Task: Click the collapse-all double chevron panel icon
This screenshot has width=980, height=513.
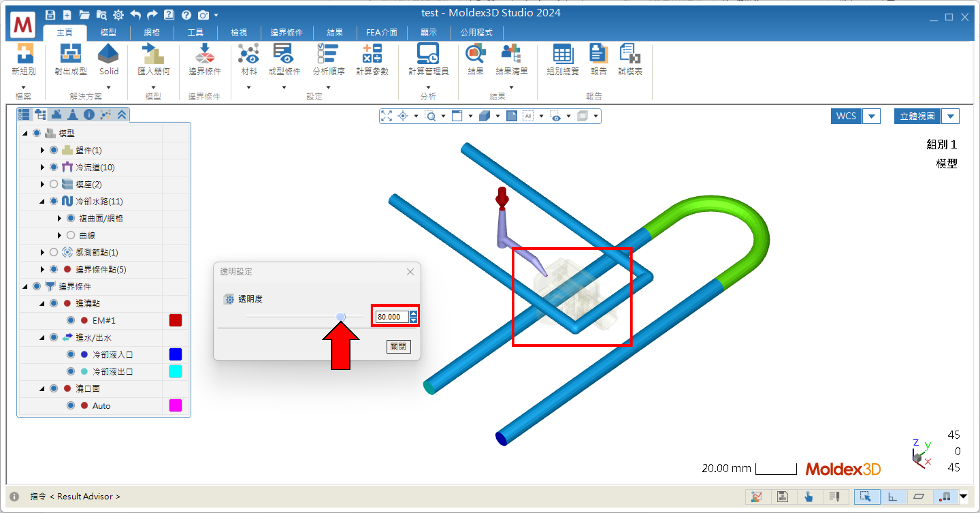Action: click(122, 114)
